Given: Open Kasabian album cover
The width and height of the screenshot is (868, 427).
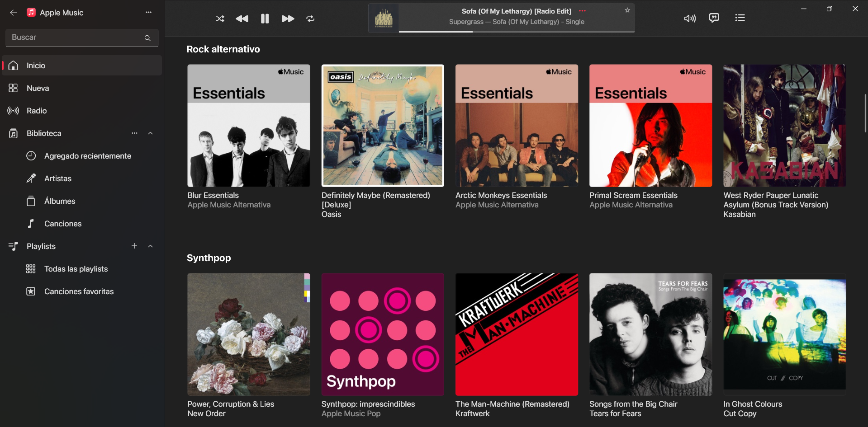Looking at the screenshot, I should pyautogui.click(x=784, y=126).
